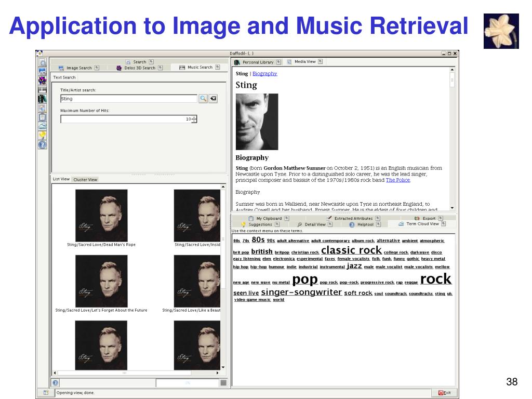
Task: Click the yellow lightbulb suggestions icon in sidebar
Action: (x=43, y=136)
